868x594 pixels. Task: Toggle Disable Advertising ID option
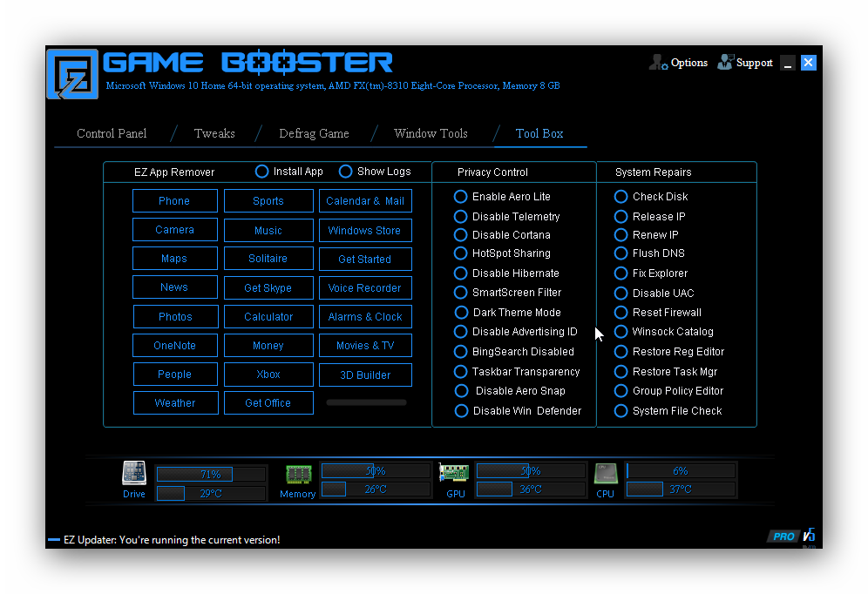tap(460, 332)
